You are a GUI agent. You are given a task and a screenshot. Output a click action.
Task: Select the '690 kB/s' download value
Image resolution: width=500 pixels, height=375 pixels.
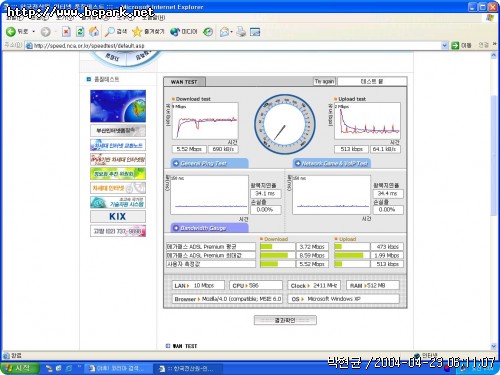pyautogui.click(x=223, y=149)
